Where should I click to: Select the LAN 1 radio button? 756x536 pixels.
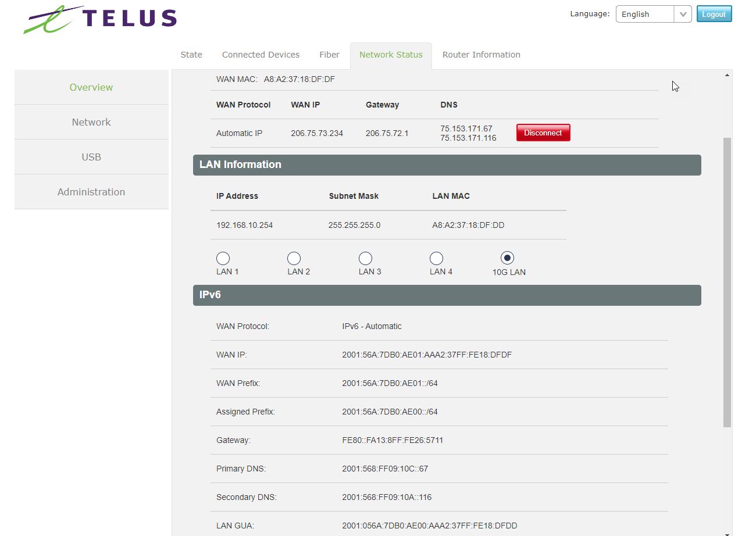(223, 258)
